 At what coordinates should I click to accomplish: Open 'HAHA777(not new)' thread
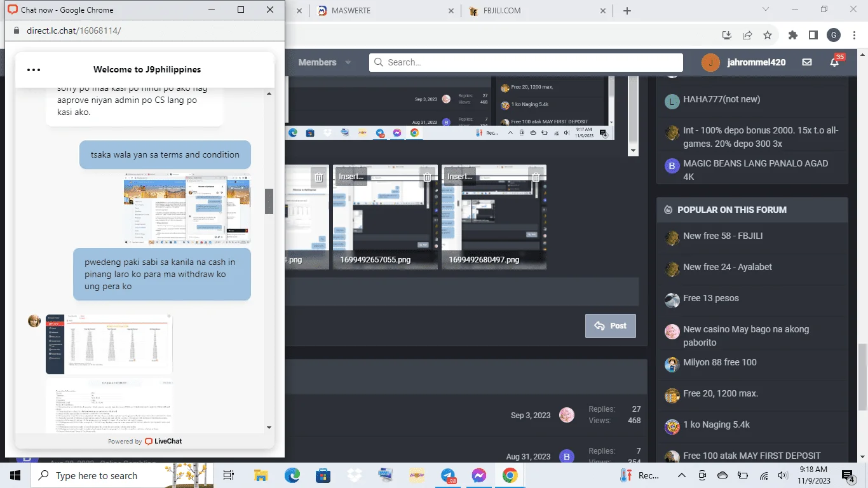(x=722, y=99)
